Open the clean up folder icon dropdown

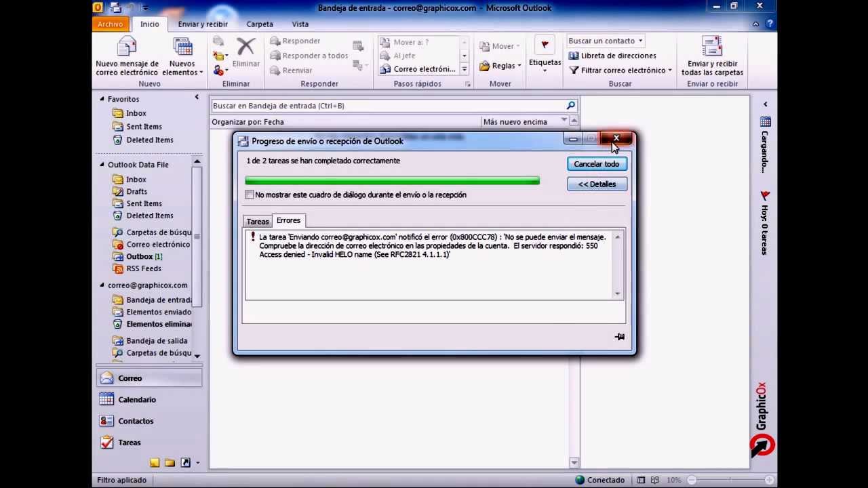tap(220, 56)
